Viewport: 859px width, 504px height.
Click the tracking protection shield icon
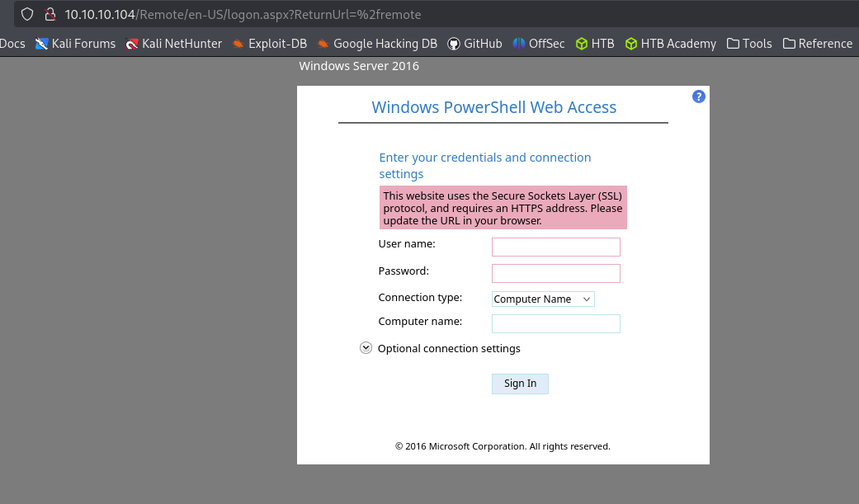pos(27,14)
